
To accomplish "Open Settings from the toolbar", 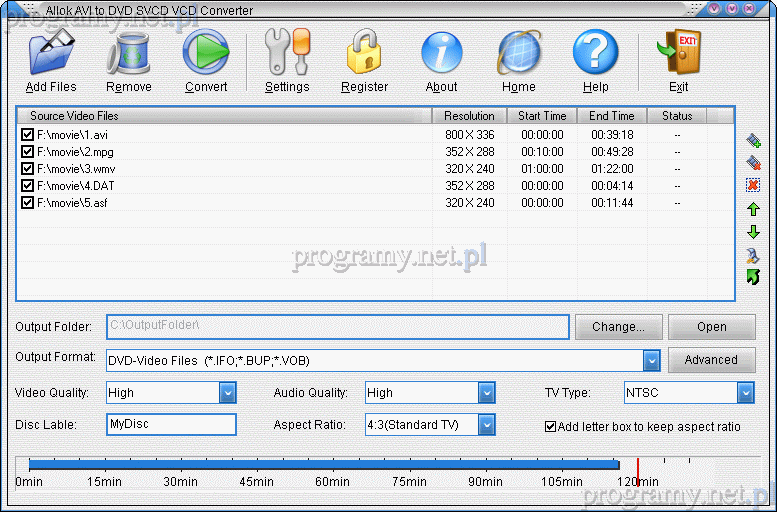I will click(x=287, y=55).
